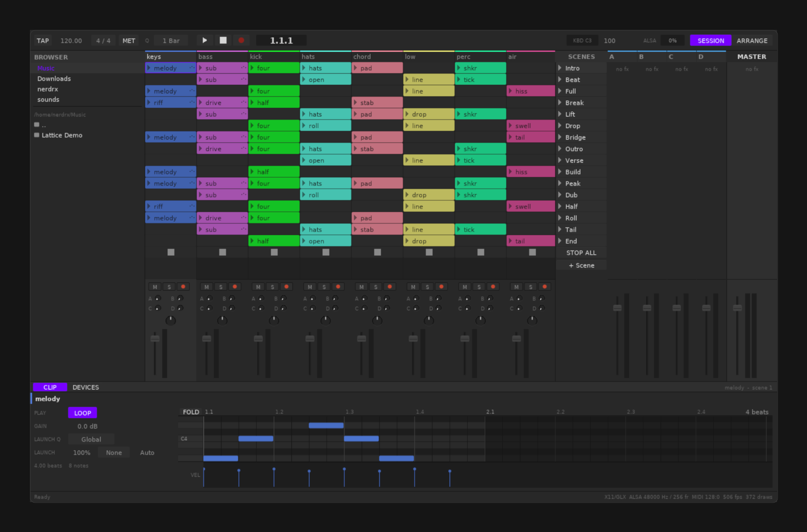Edit the 120.00 tempo field
This screenshot has width=807, height=532.
71,41
